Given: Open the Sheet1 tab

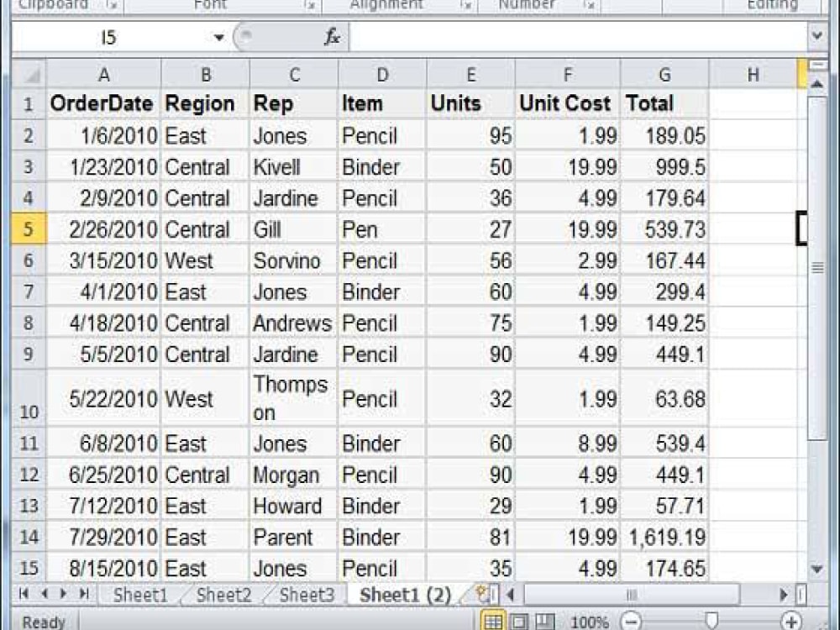Looking at the screenshot, I should (140, 595).
